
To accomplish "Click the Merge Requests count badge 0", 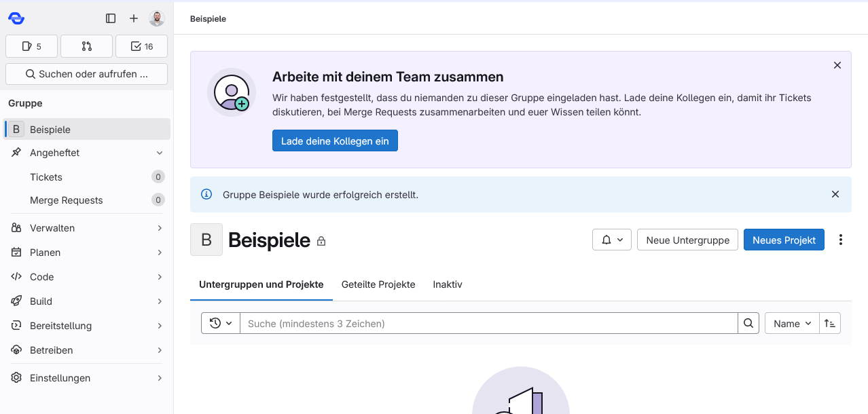I will tap(158, 200).
